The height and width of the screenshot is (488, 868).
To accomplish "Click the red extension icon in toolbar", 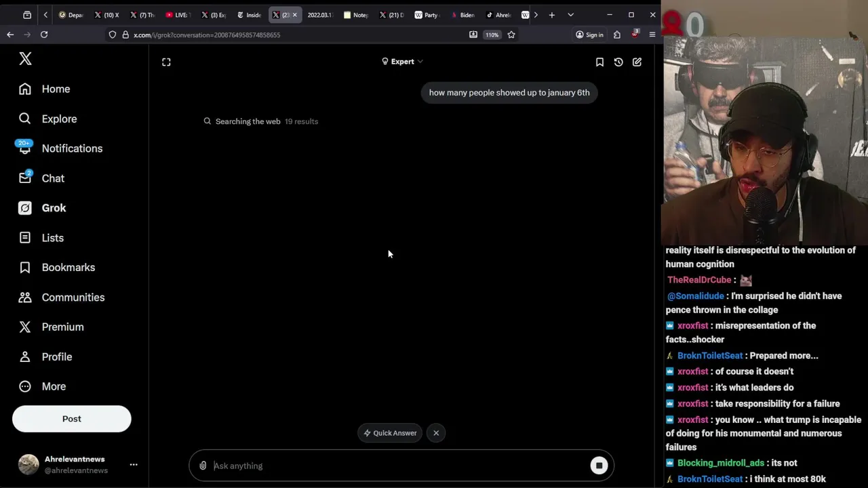I will [x=635, y=34].
